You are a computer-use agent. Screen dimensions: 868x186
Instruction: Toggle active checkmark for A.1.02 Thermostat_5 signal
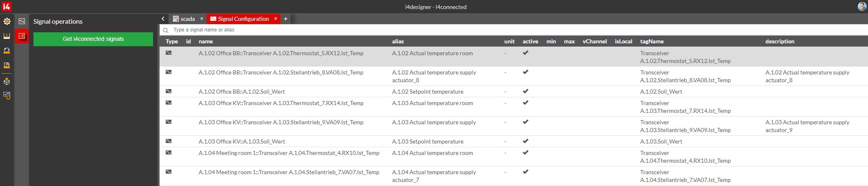pos(526,53)
